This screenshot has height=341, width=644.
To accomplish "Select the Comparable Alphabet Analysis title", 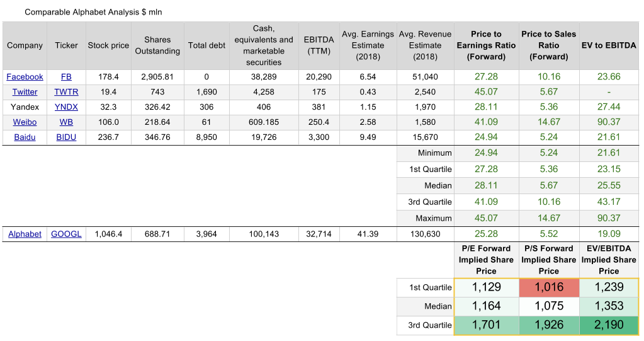I will click(x=93, y=12).
